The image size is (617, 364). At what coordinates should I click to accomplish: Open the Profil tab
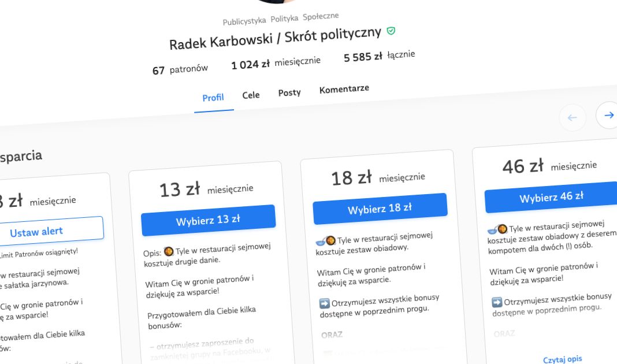(x=213, y=98)
